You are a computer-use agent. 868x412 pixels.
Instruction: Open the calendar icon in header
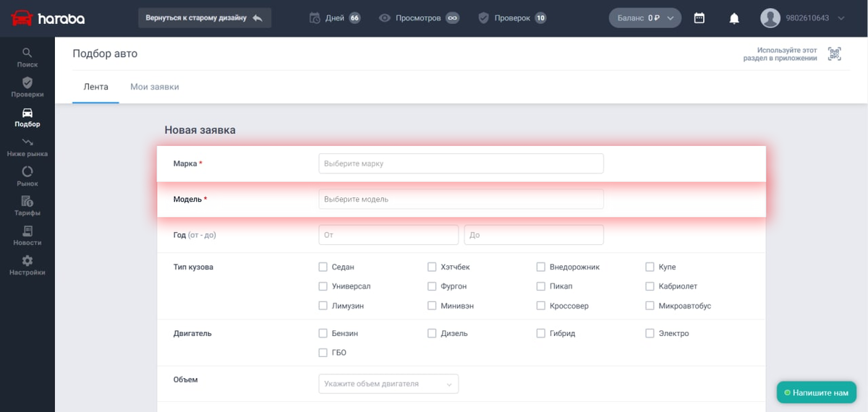[699, 18]
